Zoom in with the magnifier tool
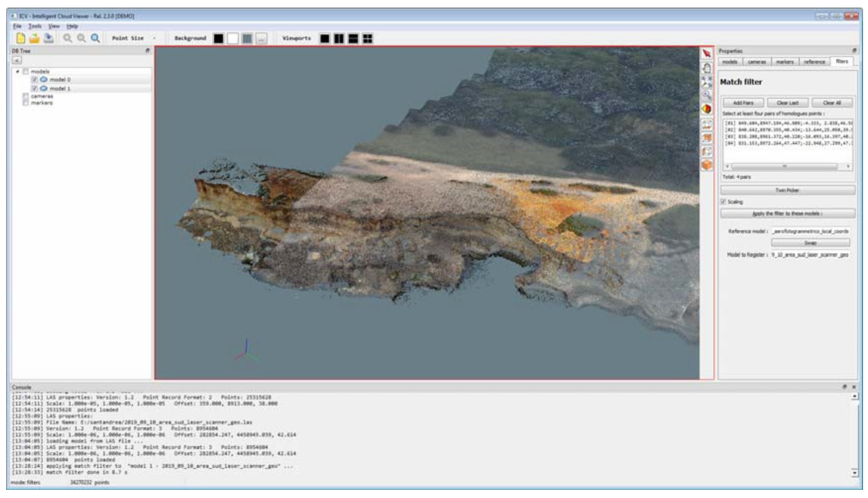This screenshot has width=868, height=498. 67,38
